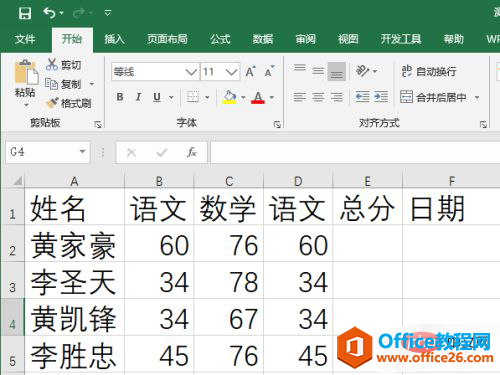Screen dimensions: 500x375
Task: Open the Borders dropdown arrow
Action: pos(207,97)
